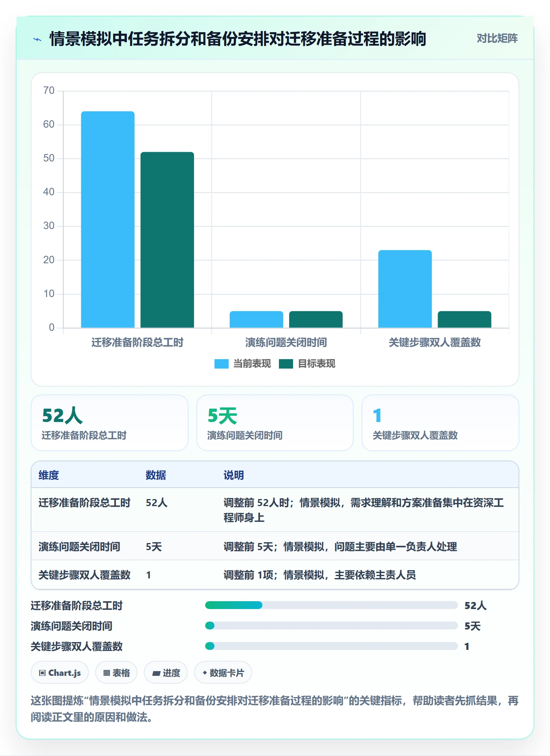Image resolution: width=550 pixels, height=756 pixels.
Task: Click the blue bar for 演练问题关闭时间
Action: pyautogui.click(x=257, y=319)
